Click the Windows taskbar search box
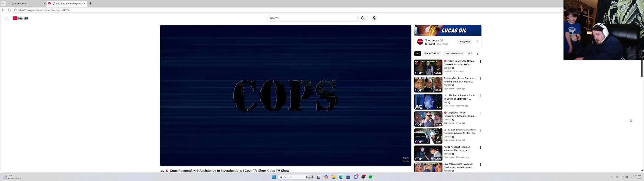 pos(296,177)
